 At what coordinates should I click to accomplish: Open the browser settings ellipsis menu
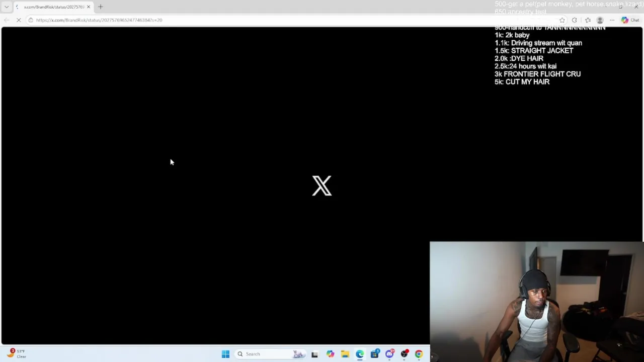[612, 20]
